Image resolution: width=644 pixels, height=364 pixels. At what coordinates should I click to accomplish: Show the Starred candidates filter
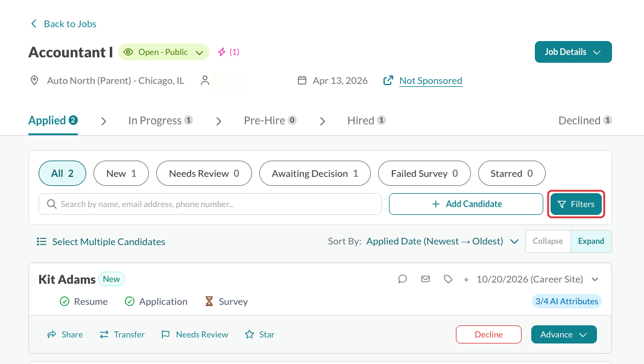(x=512, y=173)
